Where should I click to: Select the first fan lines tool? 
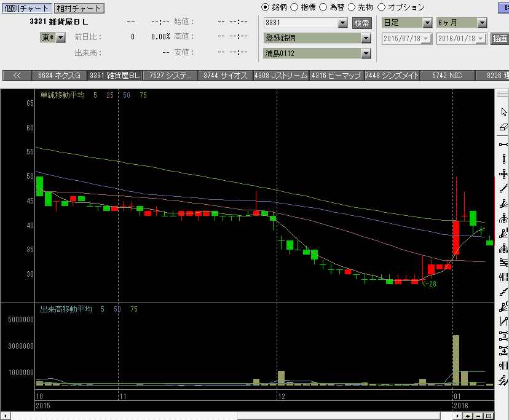503,204
